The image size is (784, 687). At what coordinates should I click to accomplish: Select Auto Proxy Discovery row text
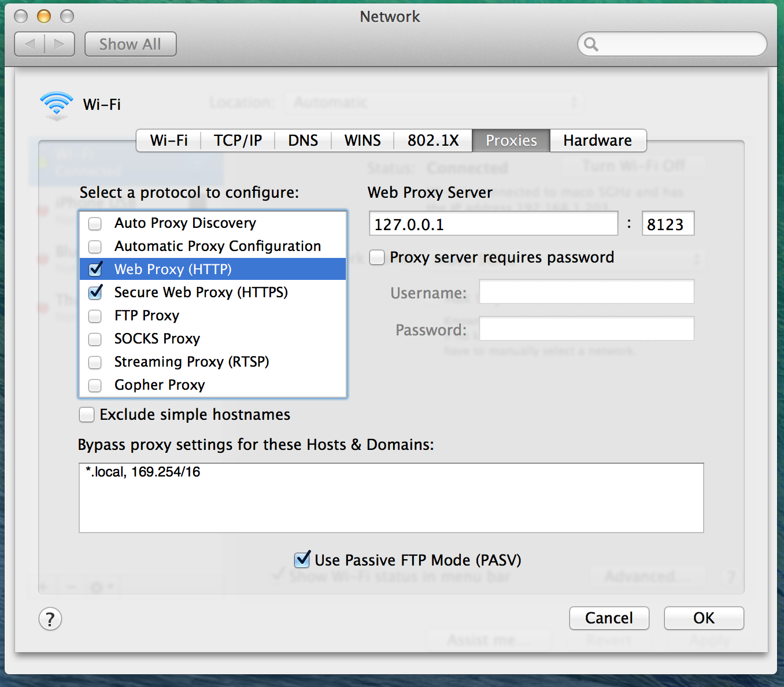click(185, 223)
